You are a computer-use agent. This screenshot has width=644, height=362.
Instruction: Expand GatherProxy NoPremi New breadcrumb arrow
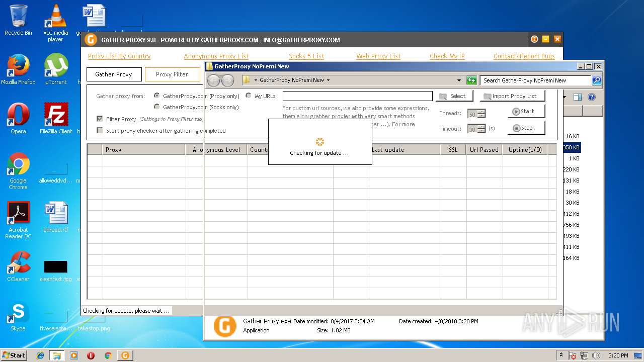[328, 80]
